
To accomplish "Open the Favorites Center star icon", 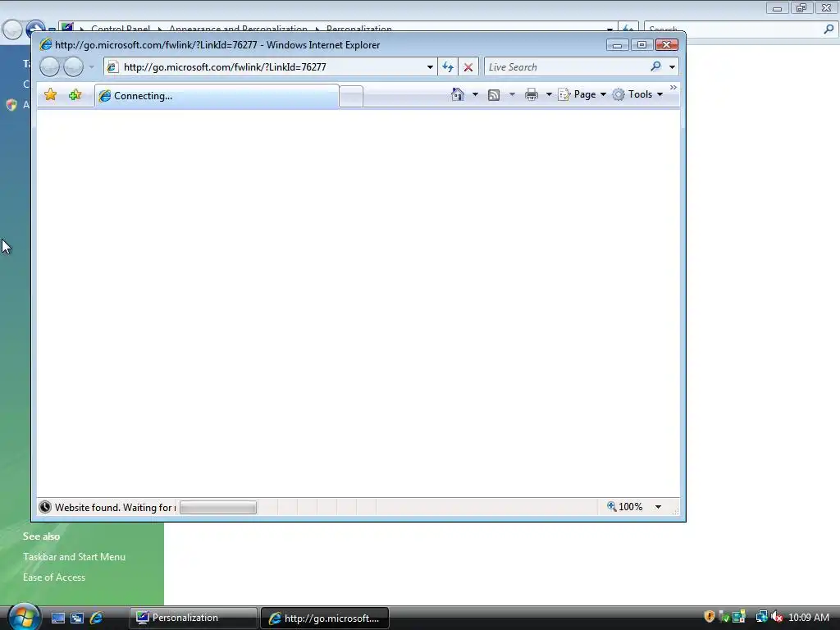I will pyautogui.click(x=50, y=95).
